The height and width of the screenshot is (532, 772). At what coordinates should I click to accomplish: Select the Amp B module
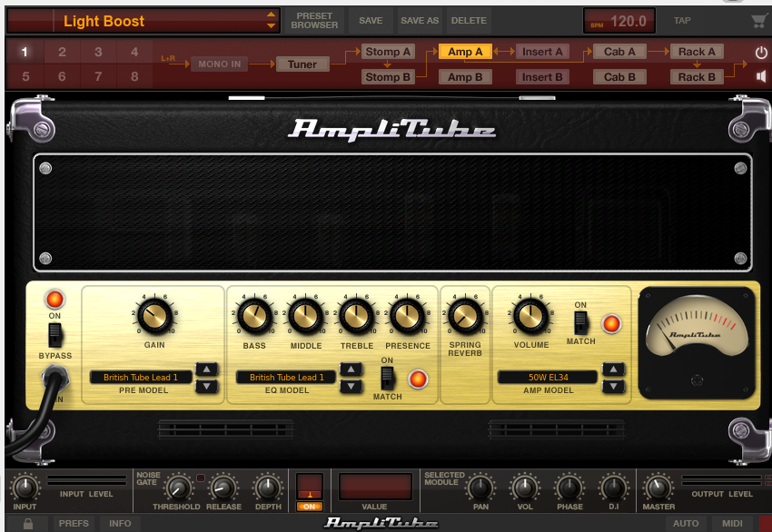465,77
